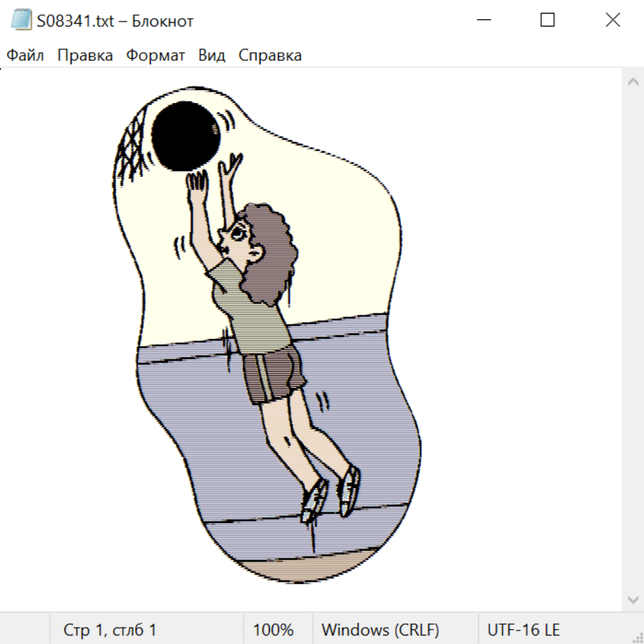The image size is (644, 644).
Task: Click the resize grip in bottom-right corner
Action: (637, 637)
